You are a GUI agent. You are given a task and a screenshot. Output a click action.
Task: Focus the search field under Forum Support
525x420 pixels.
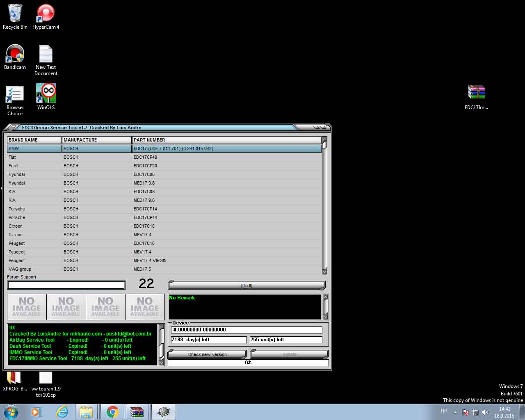66,285
